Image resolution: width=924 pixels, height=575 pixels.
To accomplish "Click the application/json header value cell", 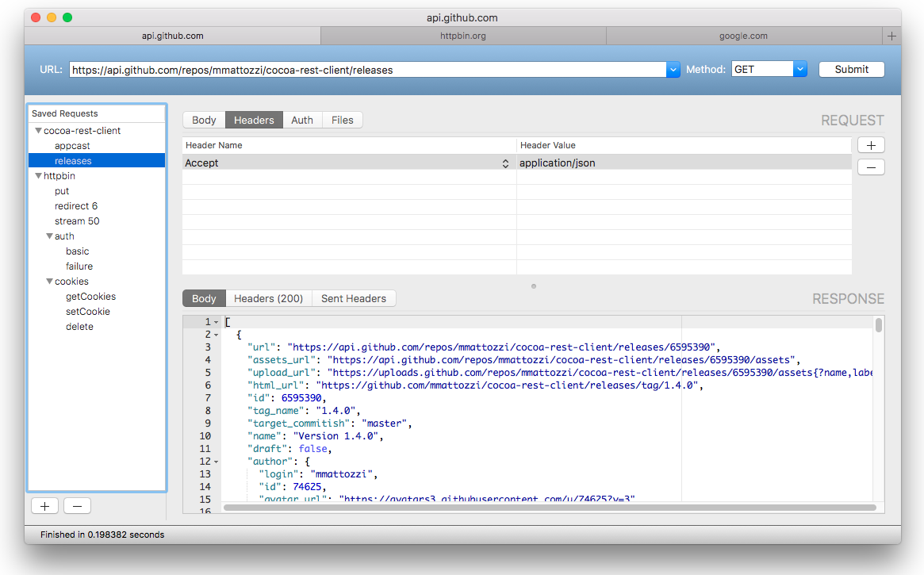I will point(684,163).
